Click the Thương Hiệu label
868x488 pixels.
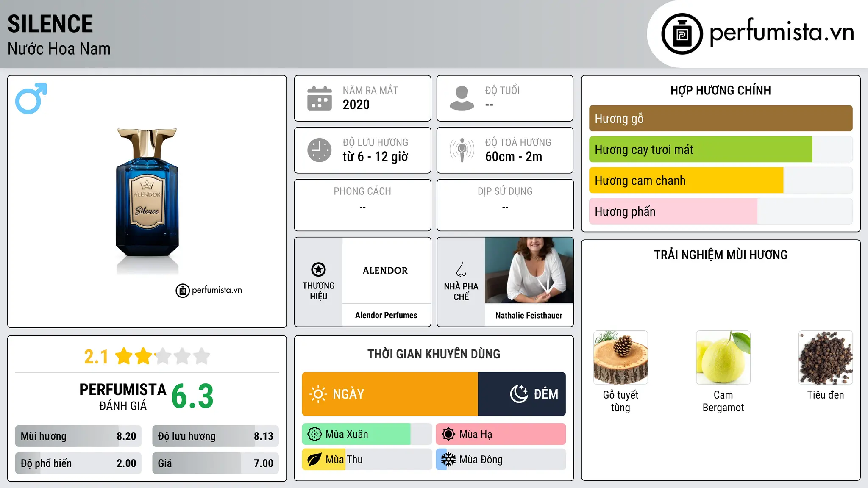(318, 291)
